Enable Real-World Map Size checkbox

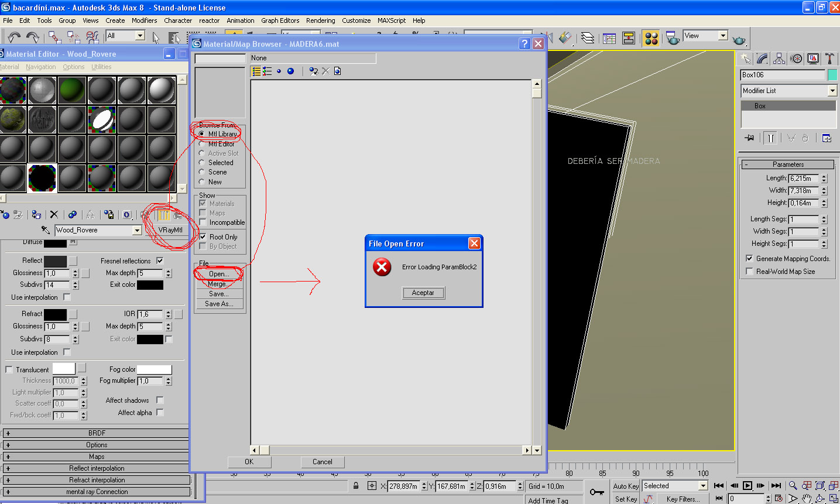(x=749, y=272)
